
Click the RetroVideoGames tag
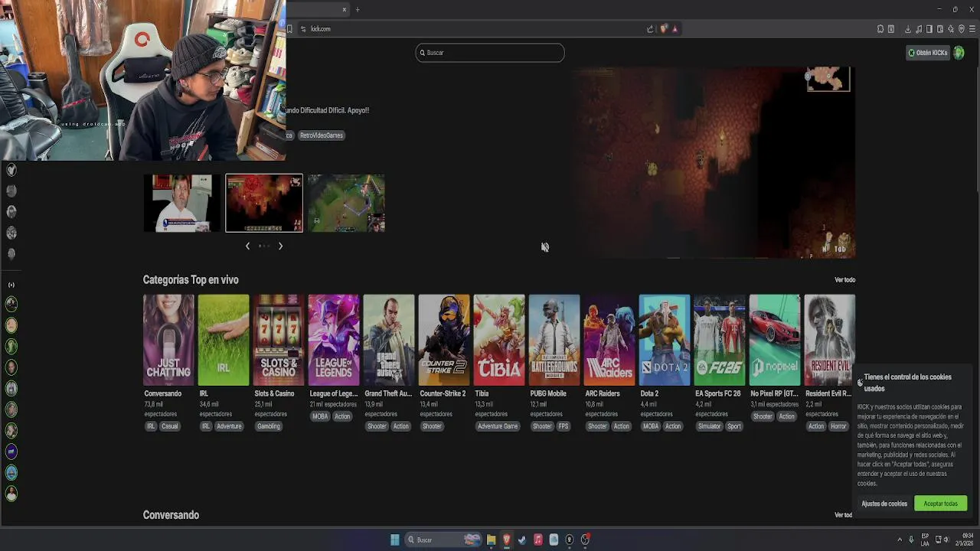click(x=322, y=135)
